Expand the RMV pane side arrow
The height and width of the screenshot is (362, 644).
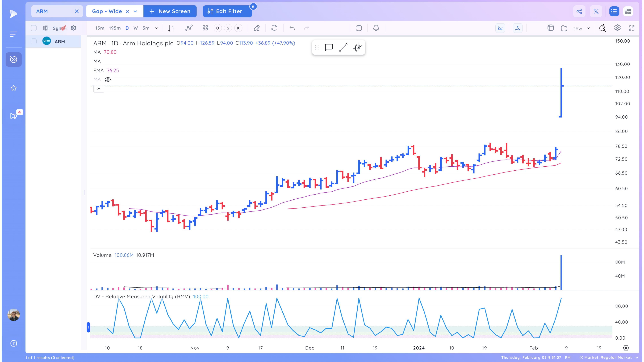[x=88, y=327]
